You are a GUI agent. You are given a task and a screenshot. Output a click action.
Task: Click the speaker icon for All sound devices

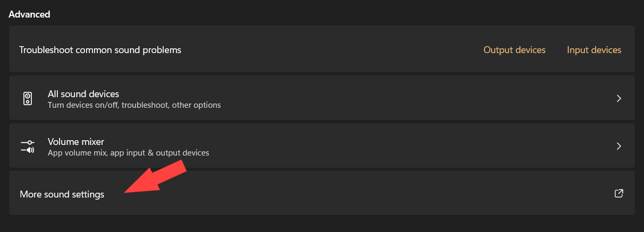coord(28,99)
